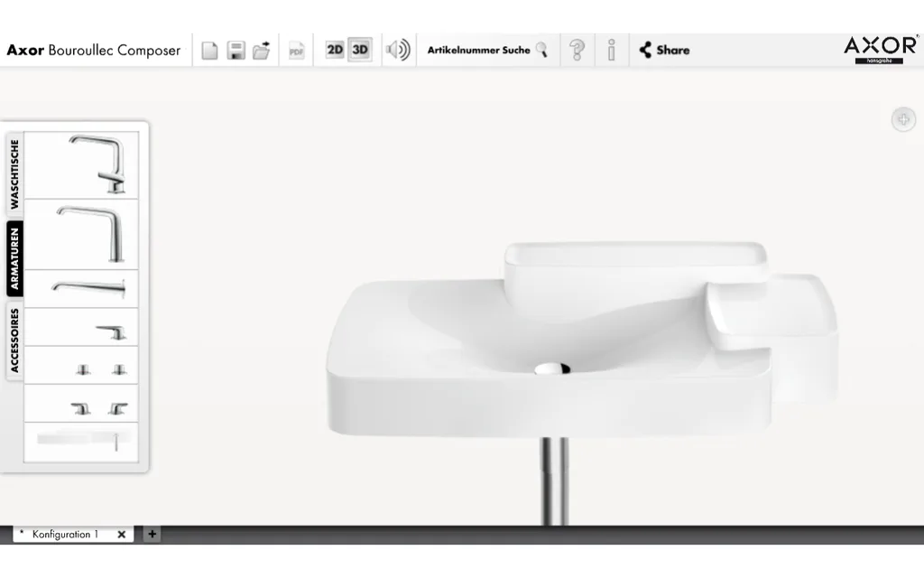The image size is (924, 578).
Task: Create a new blank configuration document
Action: [x=209, y=51]
